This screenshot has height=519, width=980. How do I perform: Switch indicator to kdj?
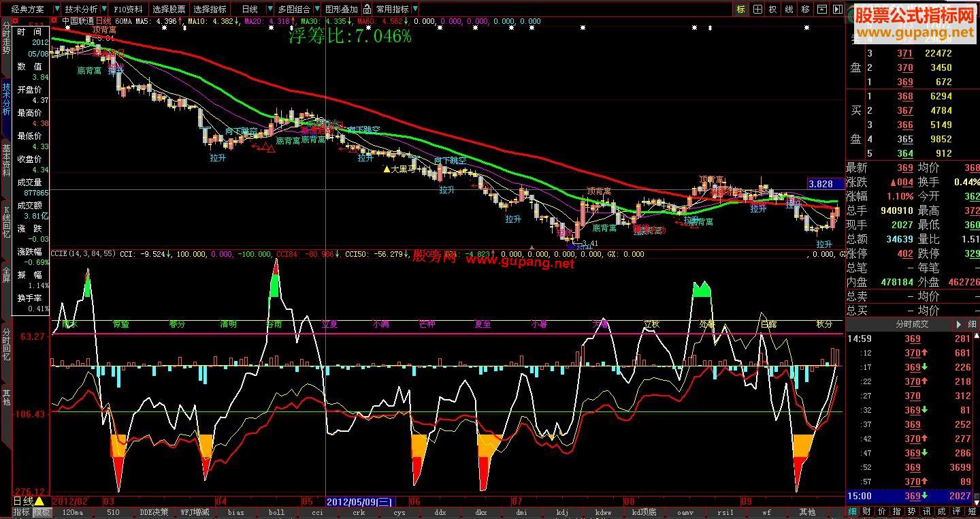coord(562,512)
